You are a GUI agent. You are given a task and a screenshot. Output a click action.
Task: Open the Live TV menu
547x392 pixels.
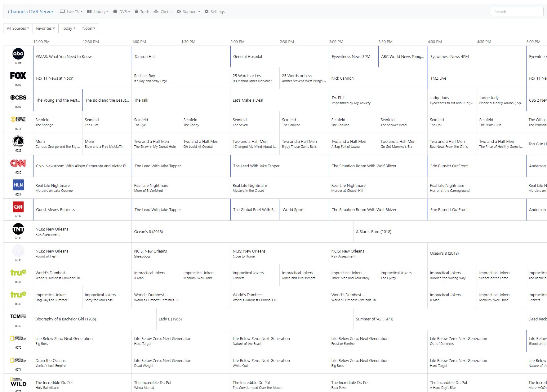71,12
